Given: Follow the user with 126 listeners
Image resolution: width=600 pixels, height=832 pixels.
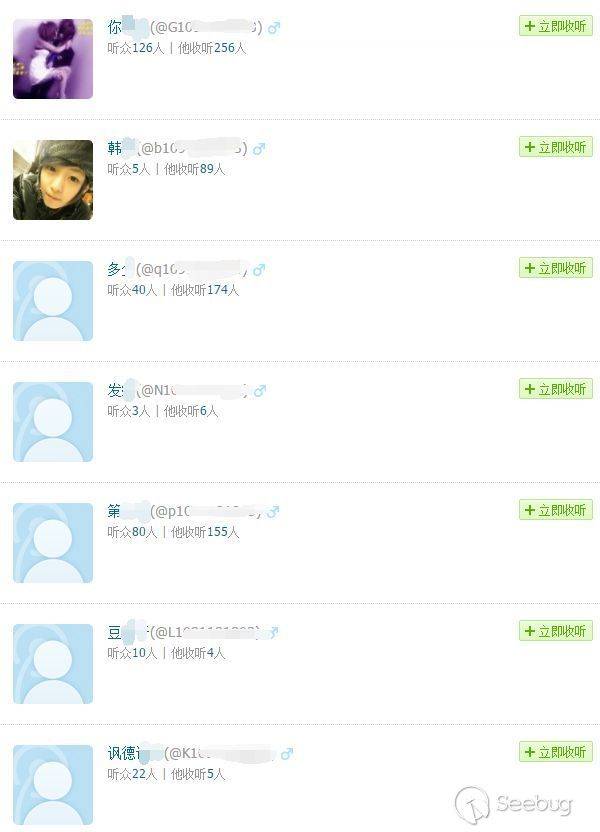Looking at the screenshot, I should coord(555,26).
